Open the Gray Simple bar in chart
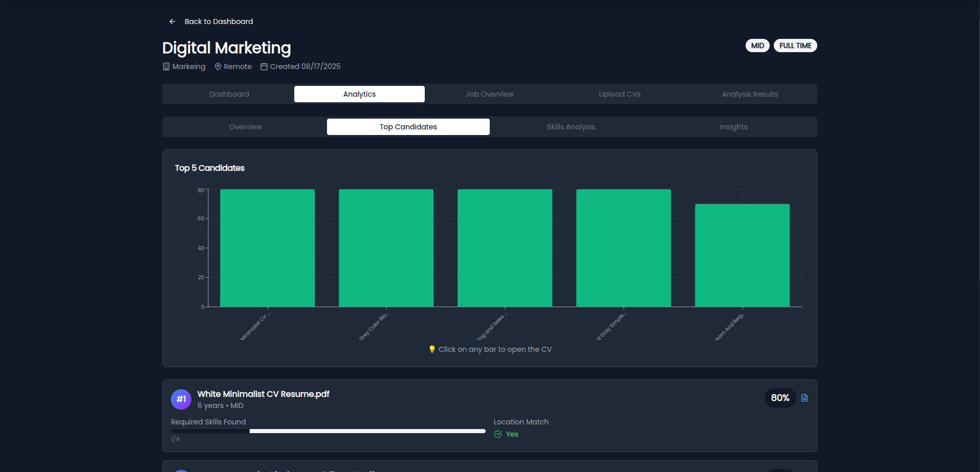 point(623,248)
